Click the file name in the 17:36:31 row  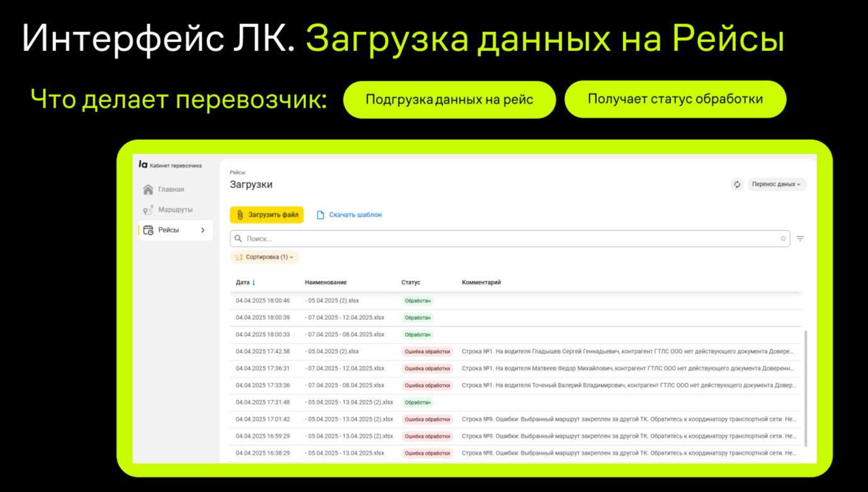344,369
